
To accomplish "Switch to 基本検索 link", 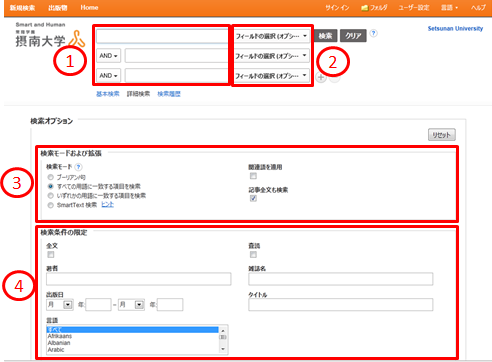I will pos(108,94).
